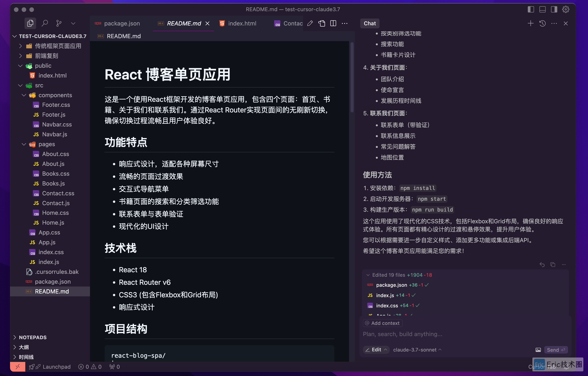Open the Edit mode dropdown

(x=376, y=350)
